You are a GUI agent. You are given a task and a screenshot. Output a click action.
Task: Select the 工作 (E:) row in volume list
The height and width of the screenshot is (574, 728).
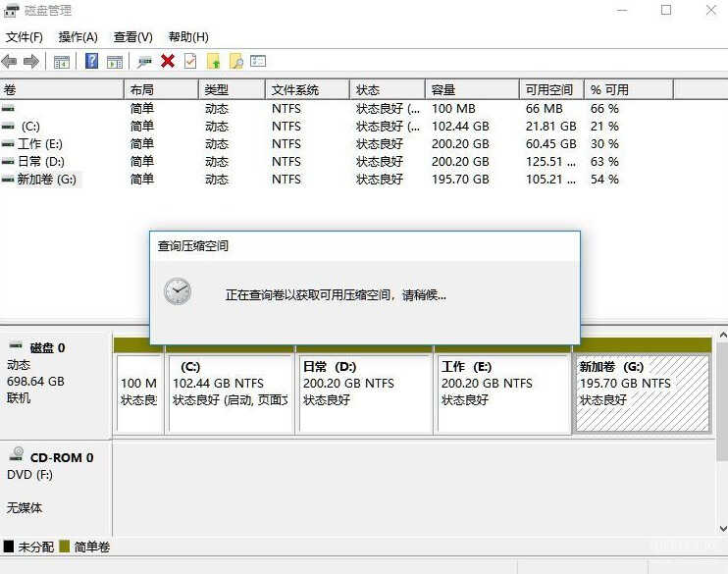40,144
